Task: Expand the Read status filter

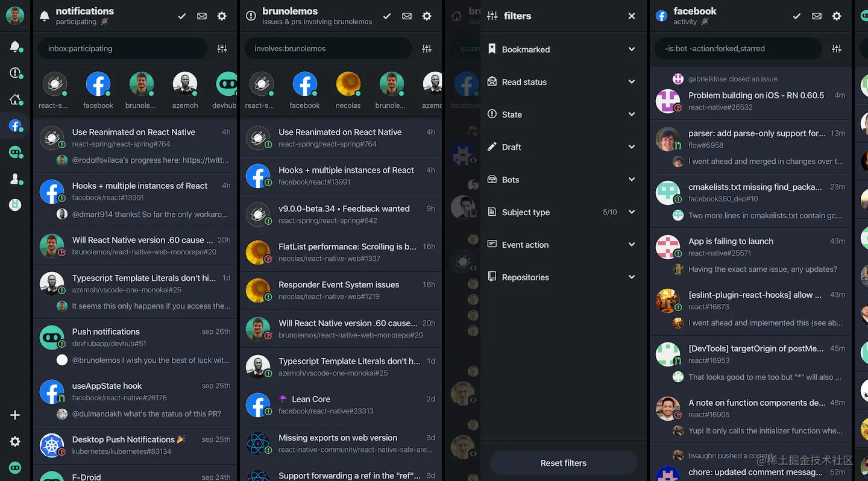Action: pos(563,82)
